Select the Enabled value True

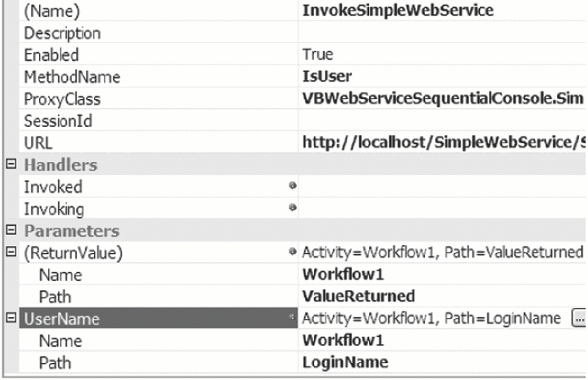pos(318,54)
